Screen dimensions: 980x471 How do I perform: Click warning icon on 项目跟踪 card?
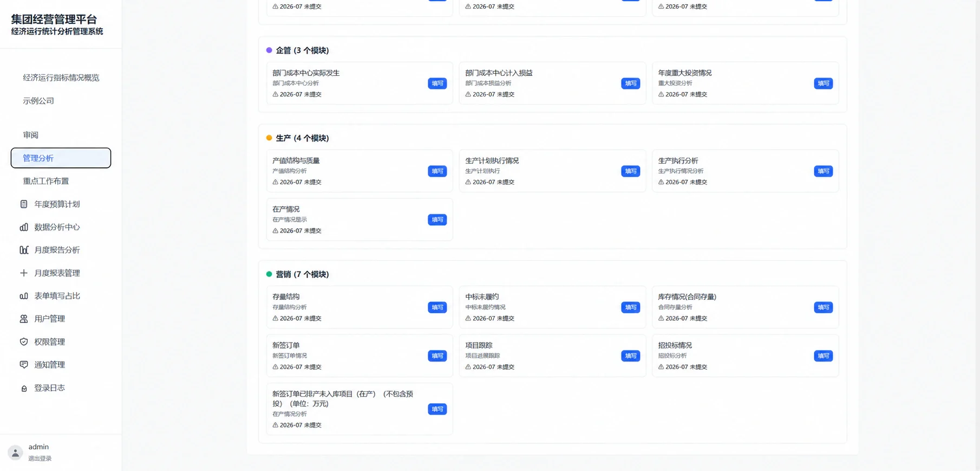pos(468,367)
